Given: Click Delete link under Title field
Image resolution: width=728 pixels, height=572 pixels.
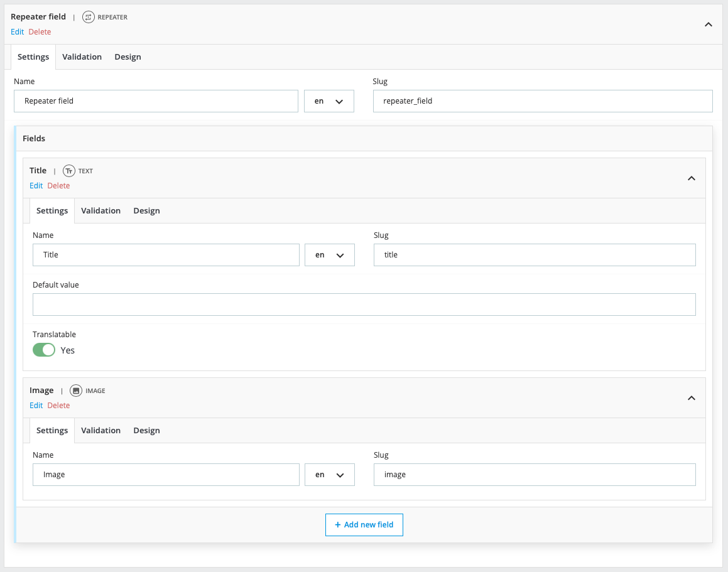Looking at the screenshot, I should click(x=58, y=186).
